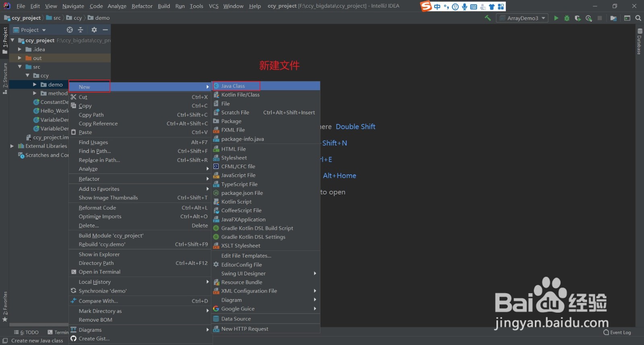Choose Package in New submenu
This screenshot has height=345, width=644.
[x=266, y=121]
